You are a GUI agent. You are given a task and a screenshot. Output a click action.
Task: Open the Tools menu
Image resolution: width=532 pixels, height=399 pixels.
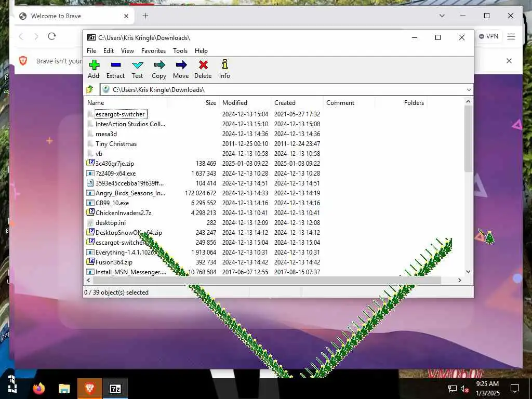pos(180,51)
